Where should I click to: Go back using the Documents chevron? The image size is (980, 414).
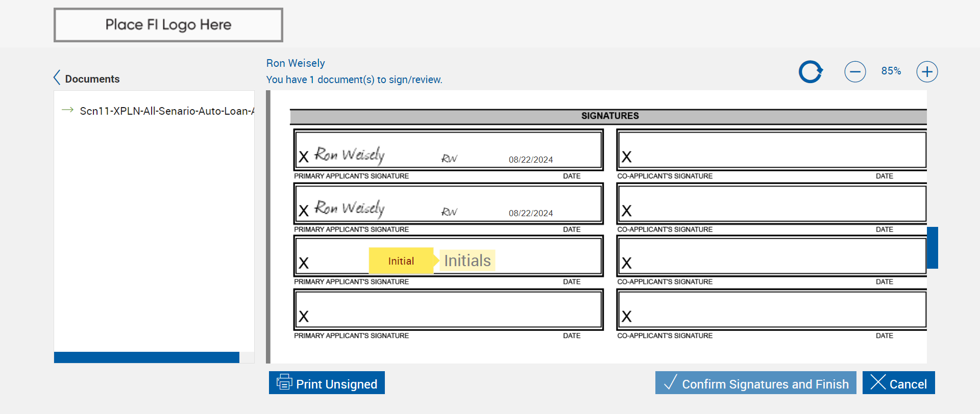pos(57,77)
